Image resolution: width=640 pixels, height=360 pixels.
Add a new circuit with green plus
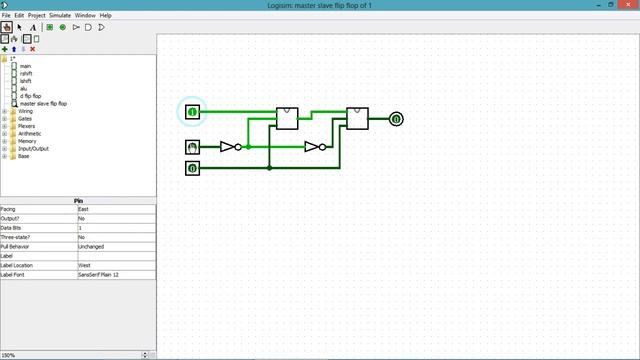(4, 49)
